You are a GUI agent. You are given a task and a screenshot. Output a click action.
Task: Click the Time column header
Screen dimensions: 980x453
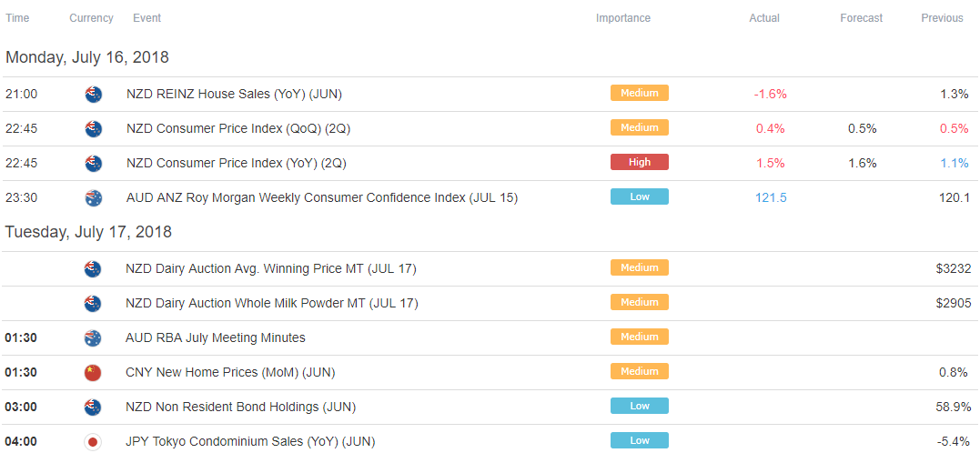coord(17,18)
